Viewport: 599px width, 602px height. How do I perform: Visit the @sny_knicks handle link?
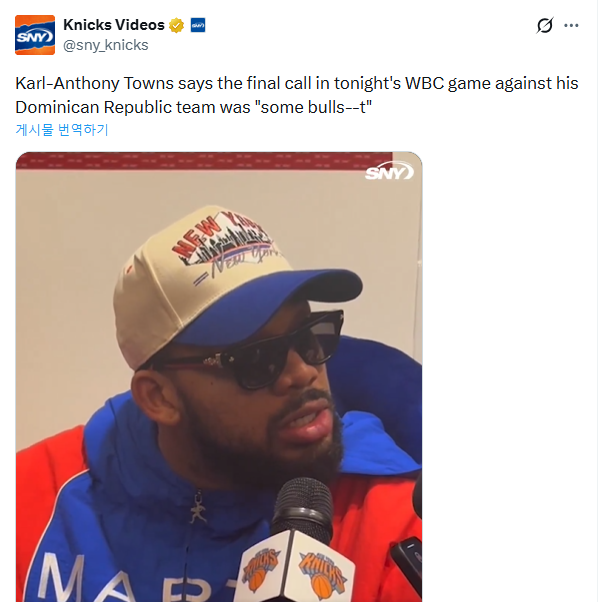(106, 45)
